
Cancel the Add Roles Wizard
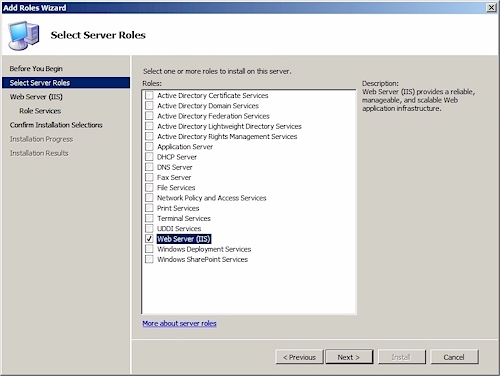coord(454,357)
